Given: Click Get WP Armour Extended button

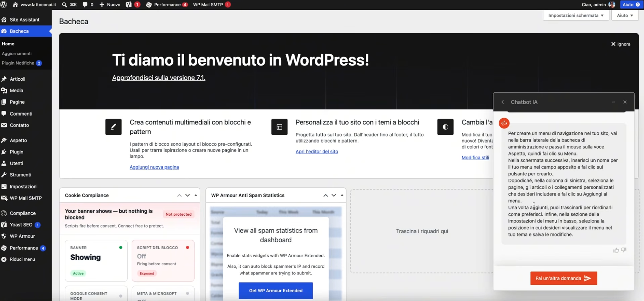Looking at the screenshot, I should (276, 291).
